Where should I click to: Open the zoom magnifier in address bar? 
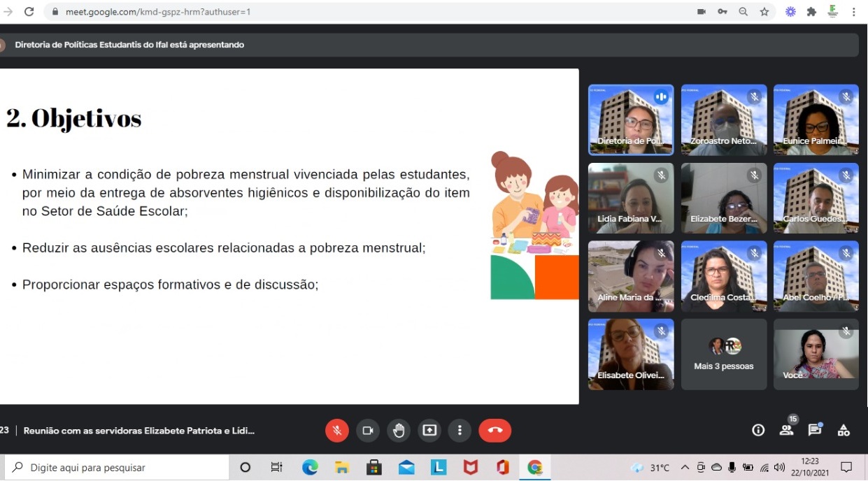click(744, 12)
